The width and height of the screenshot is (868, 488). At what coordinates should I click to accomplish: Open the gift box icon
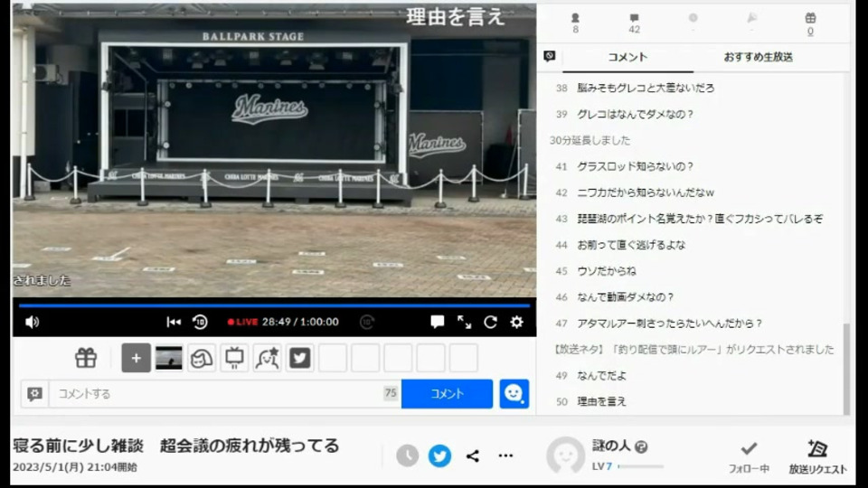pyautogui.click(x=86, y=358)
